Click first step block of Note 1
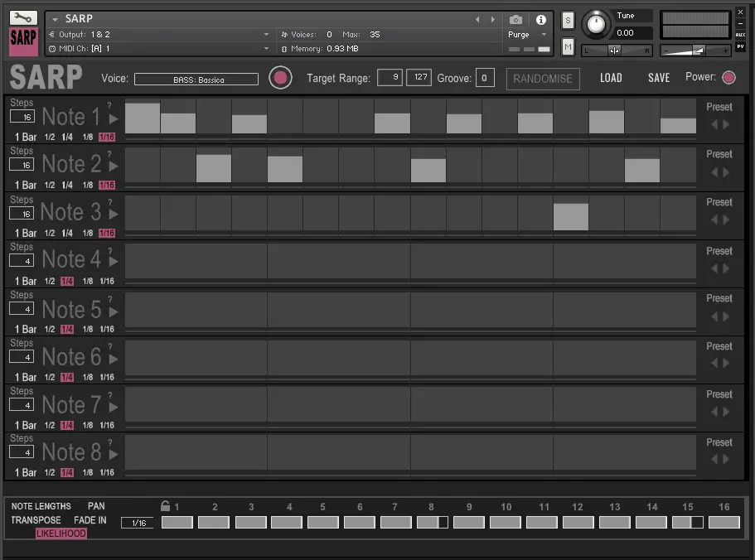755x560 pixels. 143,118
